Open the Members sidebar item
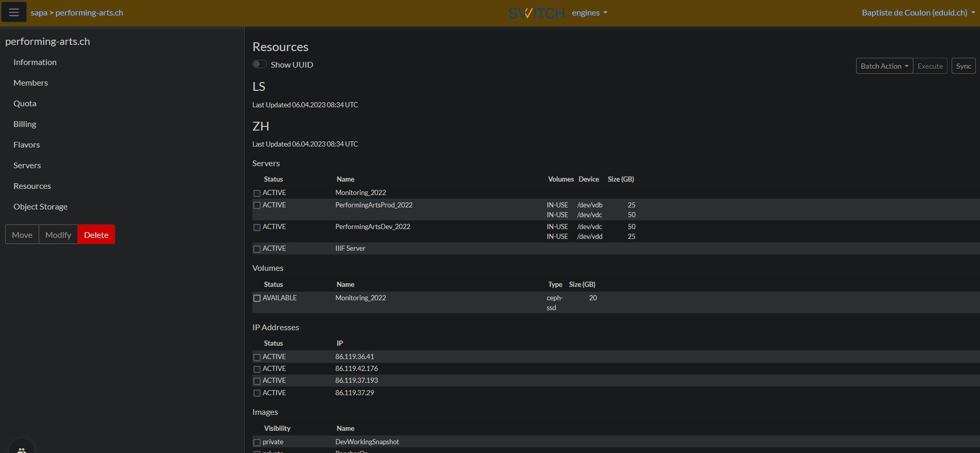Viewport: 980px width, 453px height. point(30,83)
